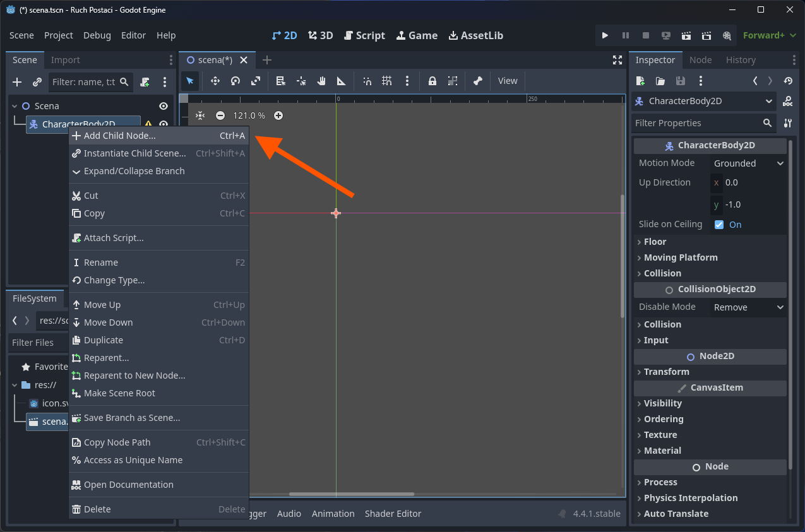Viewport: 805px width, 532px height.
Task: Expand the Transform property group
Action: (x=711, y=372)
